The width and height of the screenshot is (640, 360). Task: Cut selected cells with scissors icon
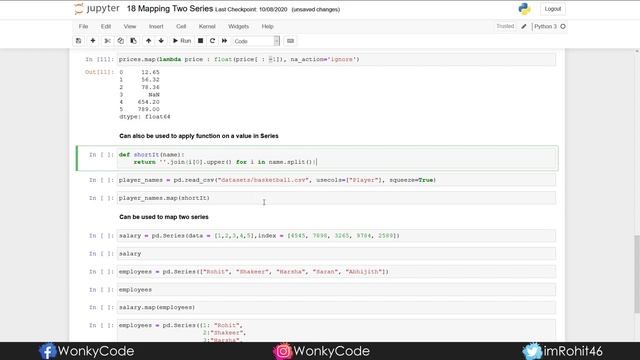click(107, 41)
